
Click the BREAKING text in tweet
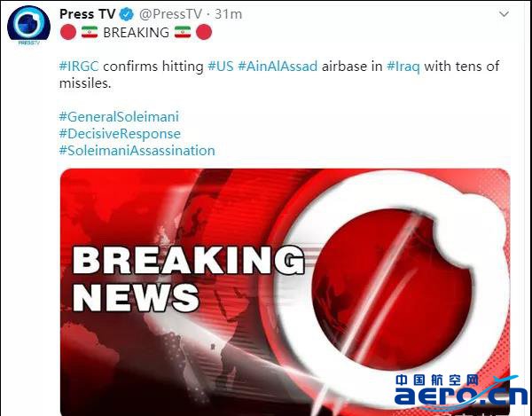tap(136, 33)
